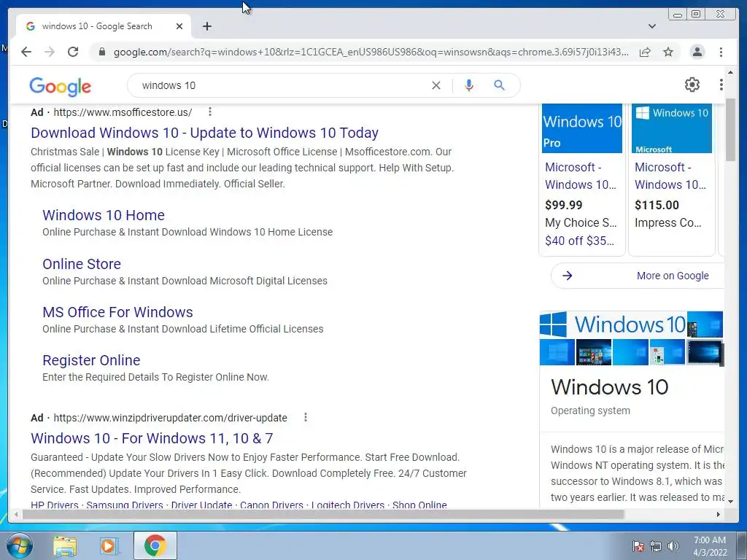Click the Driver Update link
747x560 pixels.
click(x=201, y=505)
